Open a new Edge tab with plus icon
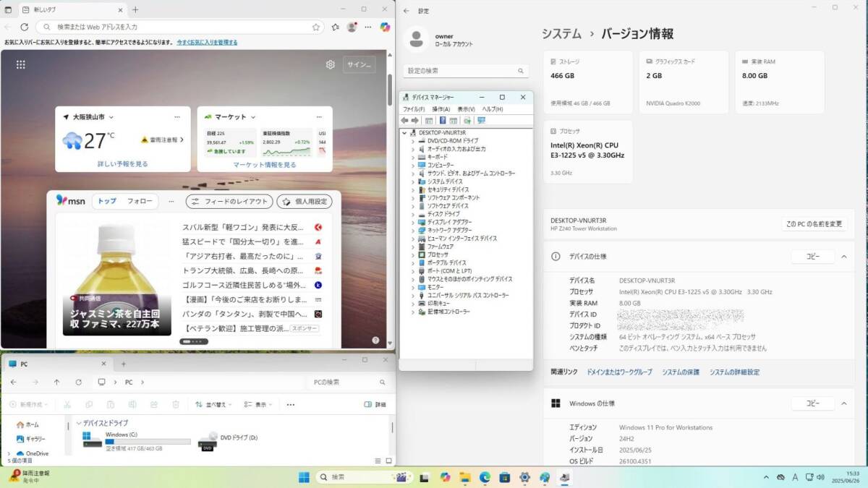 tap(135, 10)
